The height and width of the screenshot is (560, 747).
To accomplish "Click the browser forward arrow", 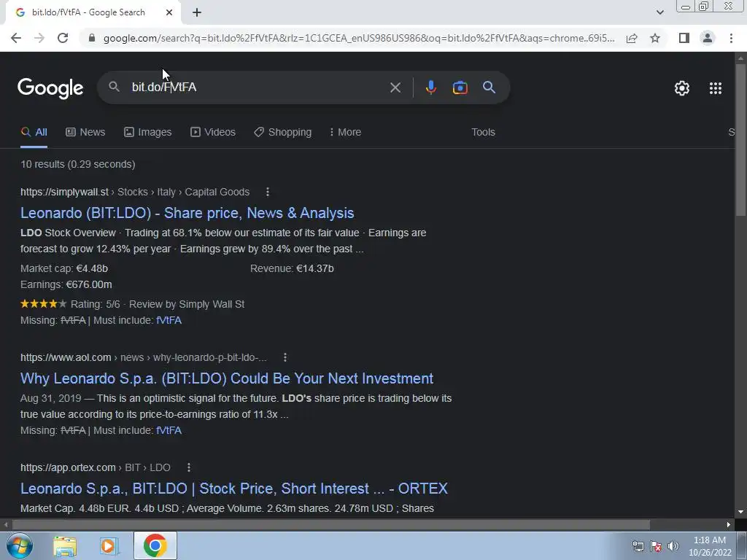I will 39,38.
